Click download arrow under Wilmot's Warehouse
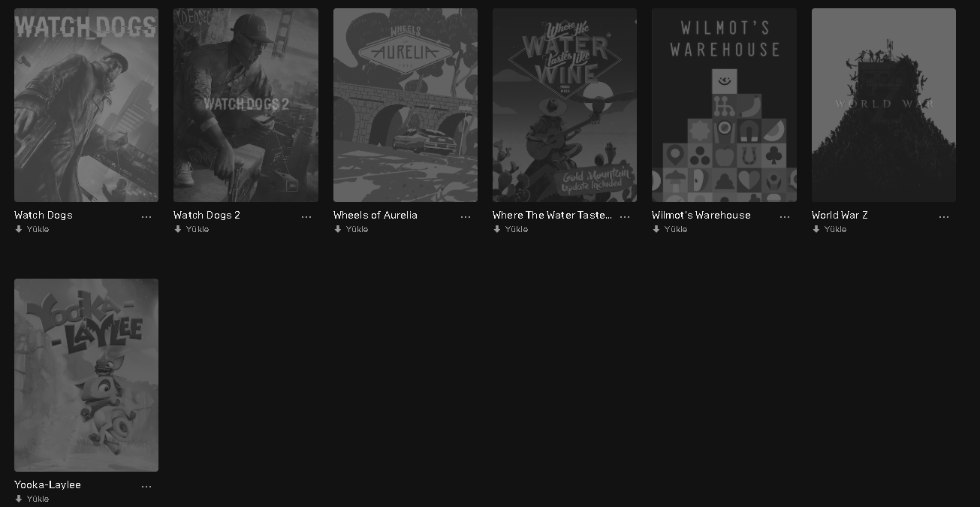980x507 pixels. tap(656, 229)
